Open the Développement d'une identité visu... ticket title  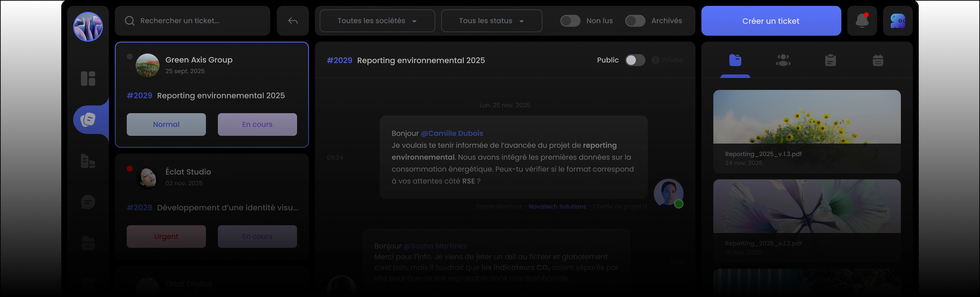[x=227, y=208]
